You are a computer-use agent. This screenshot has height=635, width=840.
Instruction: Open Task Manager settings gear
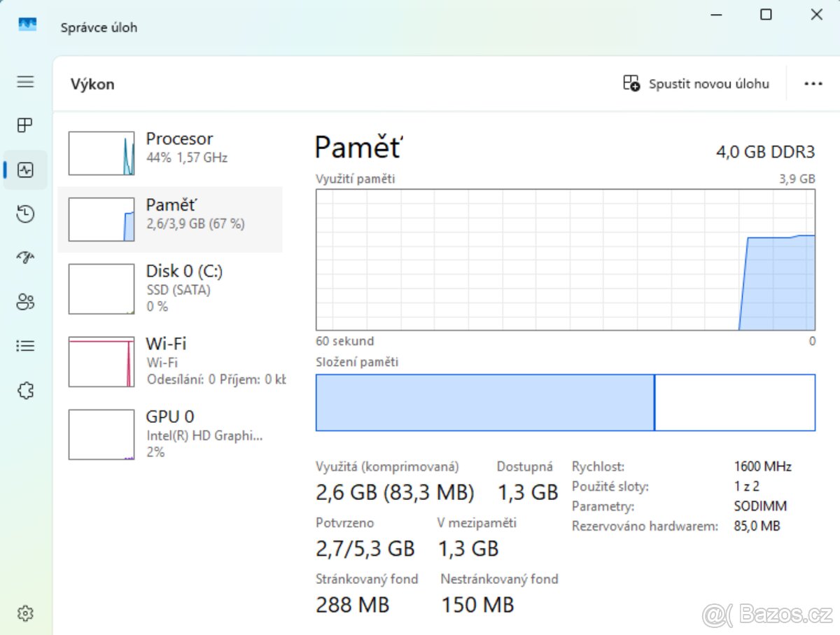(x=25, y=613)
